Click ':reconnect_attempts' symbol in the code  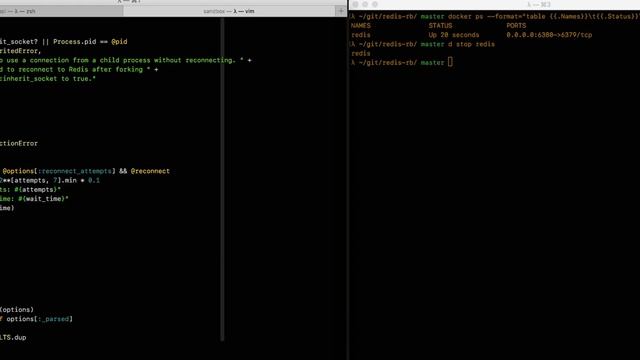76,171
